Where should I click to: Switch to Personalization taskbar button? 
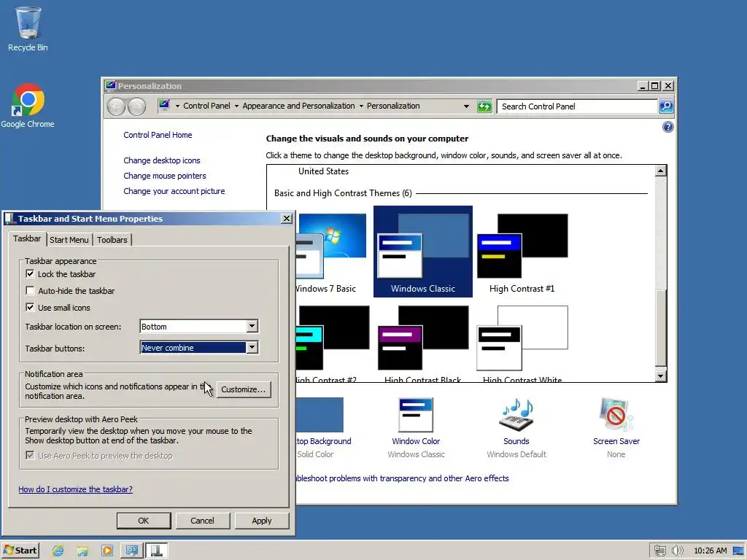(x=131, y=551)
